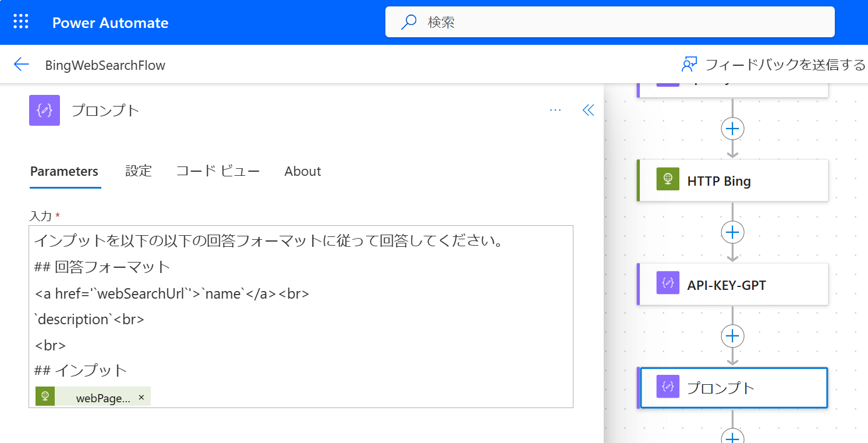The width and height of the screenshot is (868, 443).
Task: Click the feedback icon beside フィードバックを送信する
Action: [x=690, y=64]
